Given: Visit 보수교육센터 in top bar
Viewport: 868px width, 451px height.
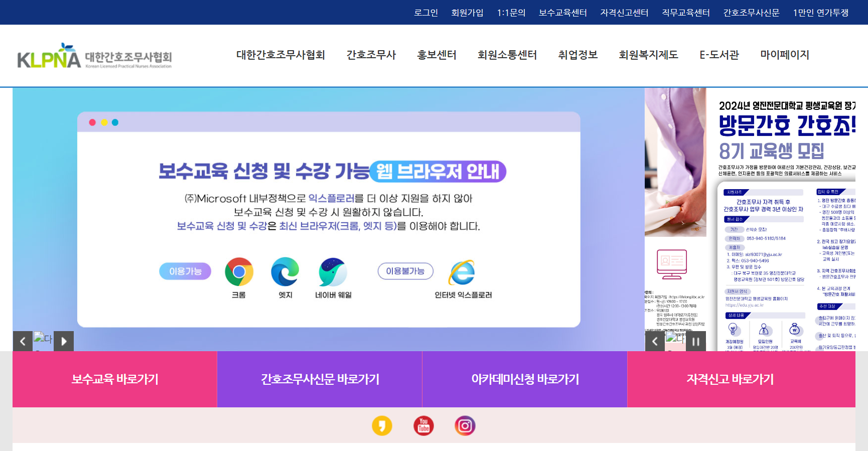Looking at the screenshot, I should [562, 13].
